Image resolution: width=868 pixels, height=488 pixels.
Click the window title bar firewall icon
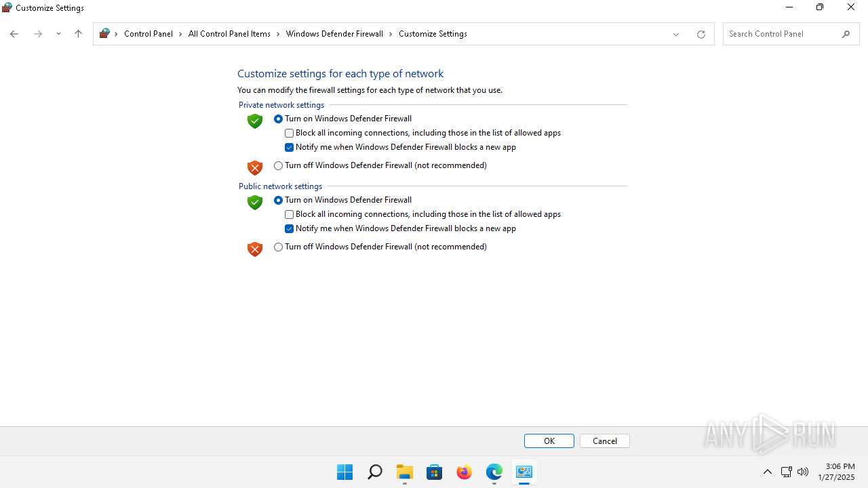point(7,8)
